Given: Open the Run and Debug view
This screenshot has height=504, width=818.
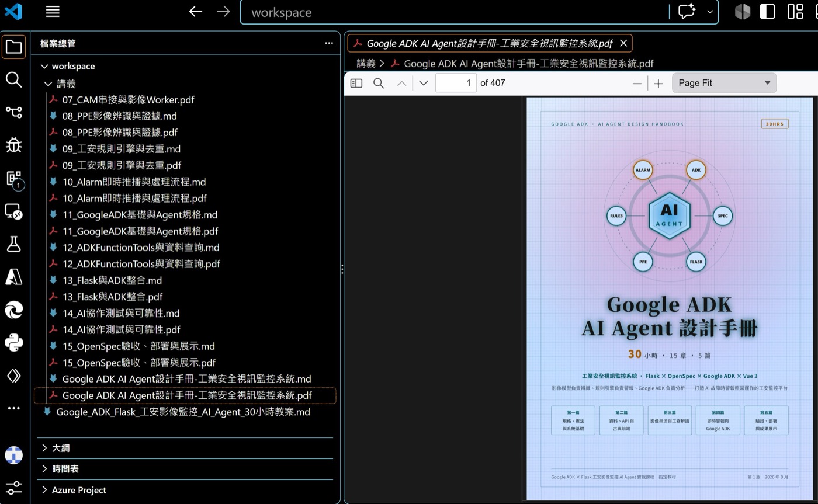Looking at the screenshot, I should [14, 145].
